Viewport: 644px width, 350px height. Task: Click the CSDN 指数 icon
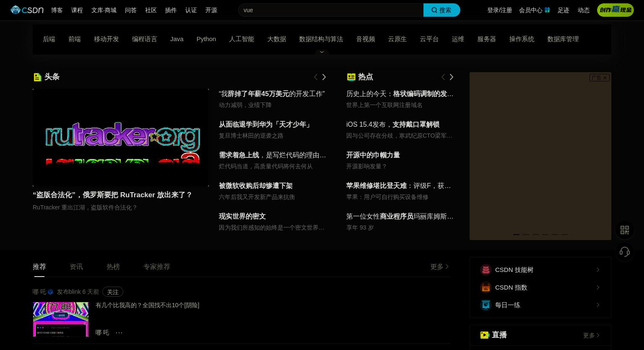pos(486,287)
